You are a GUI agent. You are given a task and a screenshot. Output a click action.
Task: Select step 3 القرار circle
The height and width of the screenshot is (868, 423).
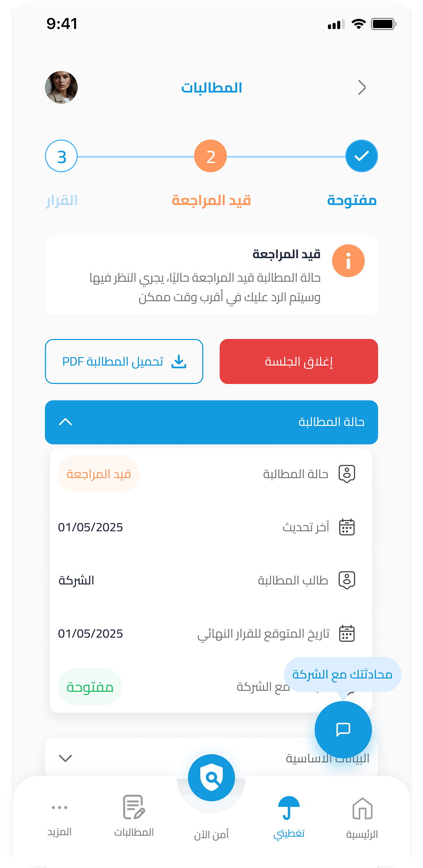click(x=61, y=156)
